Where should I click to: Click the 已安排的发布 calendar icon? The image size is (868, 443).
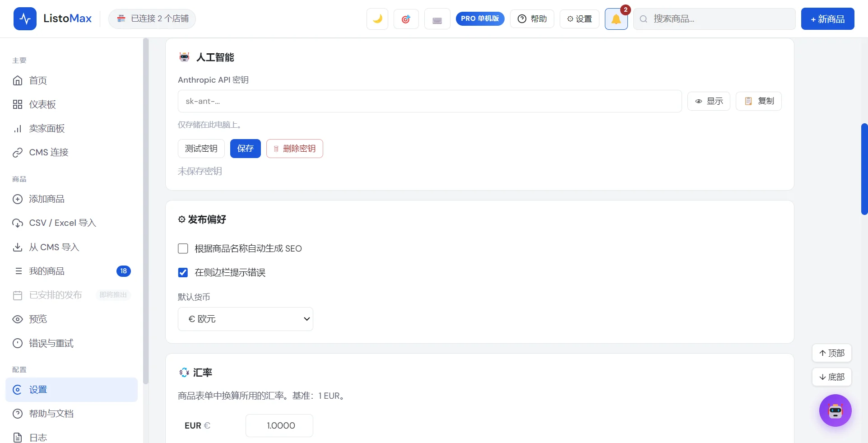pyautogui.click(x=18, y=295)
